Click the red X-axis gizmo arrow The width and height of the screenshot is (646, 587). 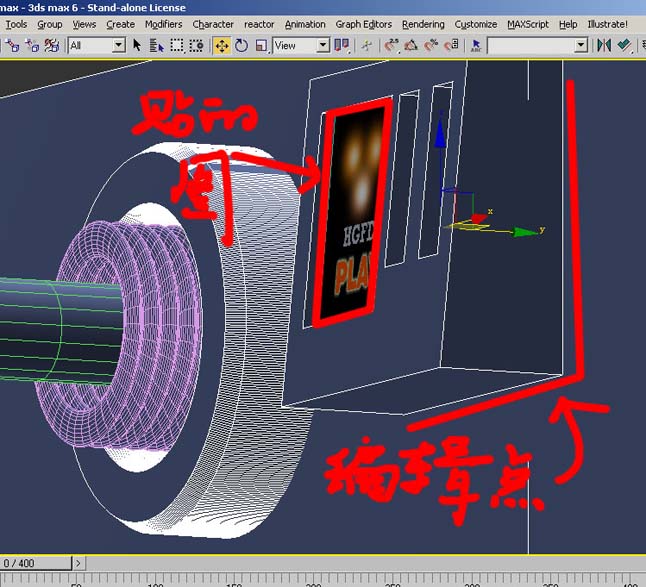478,219
